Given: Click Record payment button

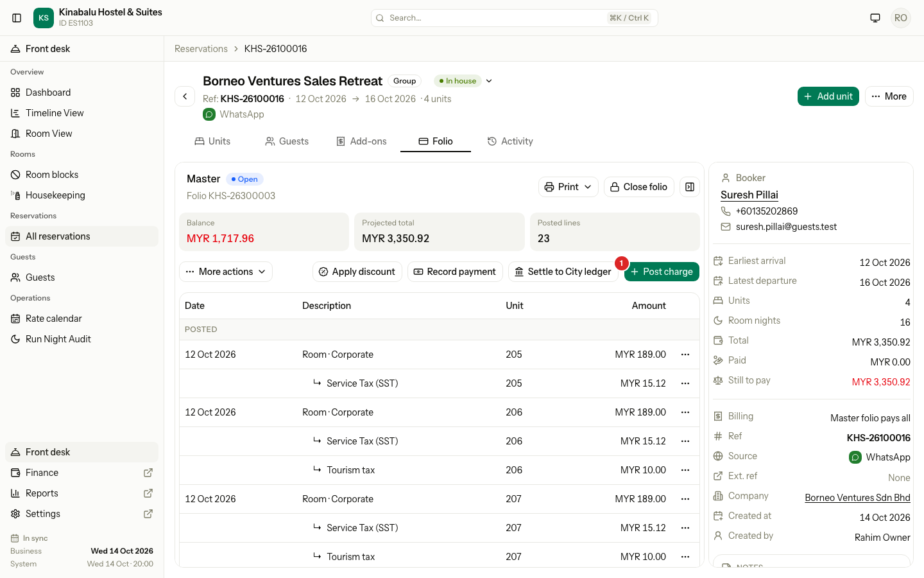Looking at the screenshot, I should pos(455,272).
